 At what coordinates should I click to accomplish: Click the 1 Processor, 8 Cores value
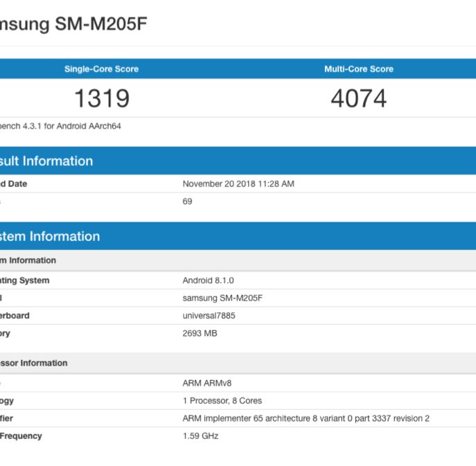(x=222, y=401)
